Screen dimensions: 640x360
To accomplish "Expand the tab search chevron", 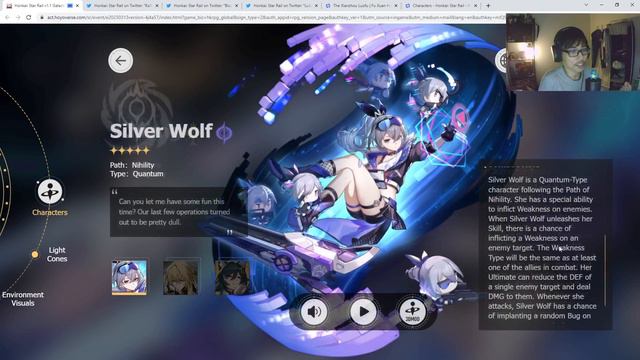I will 586,5.
